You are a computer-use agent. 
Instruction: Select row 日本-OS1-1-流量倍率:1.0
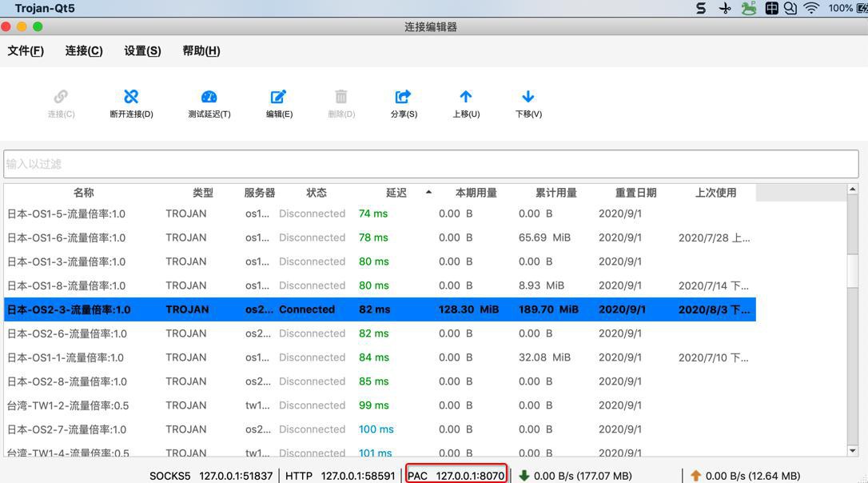380,357
